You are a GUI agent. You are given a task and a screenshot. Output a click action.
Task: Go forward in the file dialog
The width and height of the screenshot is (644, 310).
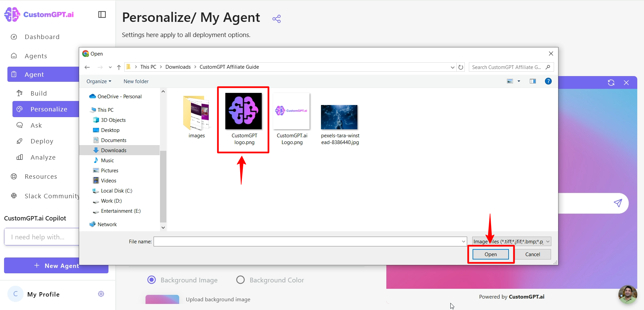tap(100, 67)
